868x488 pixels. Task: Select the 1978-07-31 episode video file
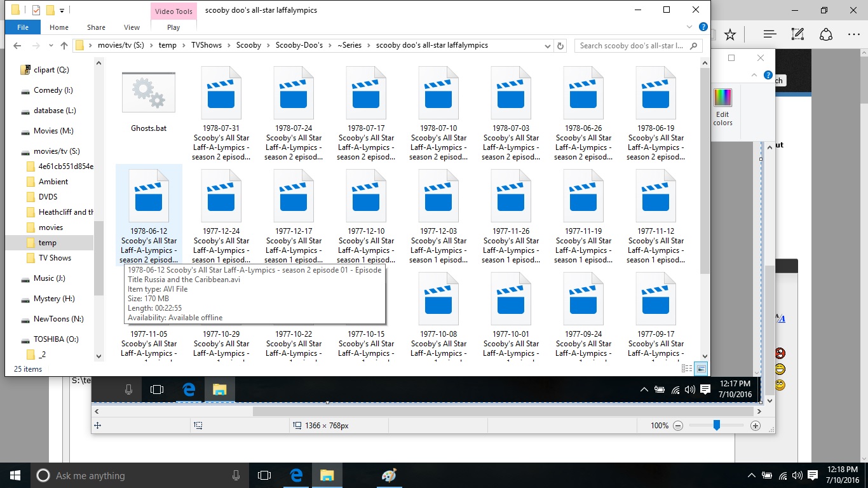[x=221, y=114]
